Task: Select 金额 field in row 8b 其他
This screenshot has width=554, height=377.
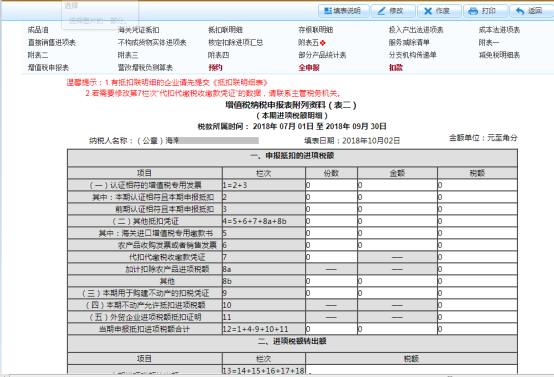Action: [x=397, y=281]
